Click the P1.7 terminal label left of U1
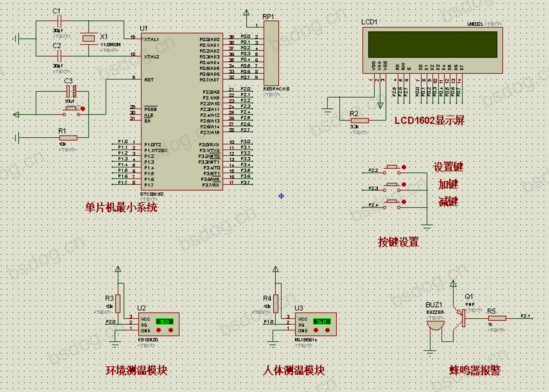Image resolution: width=549 pixels, height=392 pixels. click(x=123, y=182)
